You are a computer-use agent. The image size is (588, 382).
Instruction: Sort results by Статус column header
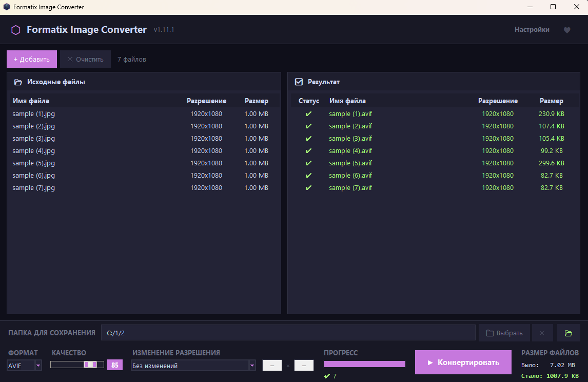(x=309, y=101)
